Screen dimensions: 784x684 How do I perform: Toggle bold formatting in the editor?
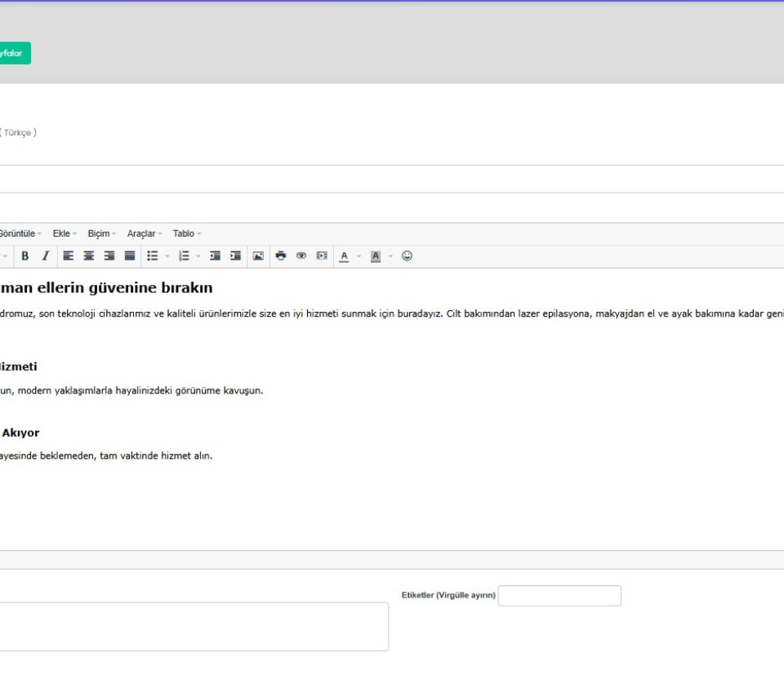click(x=25, y=256)
